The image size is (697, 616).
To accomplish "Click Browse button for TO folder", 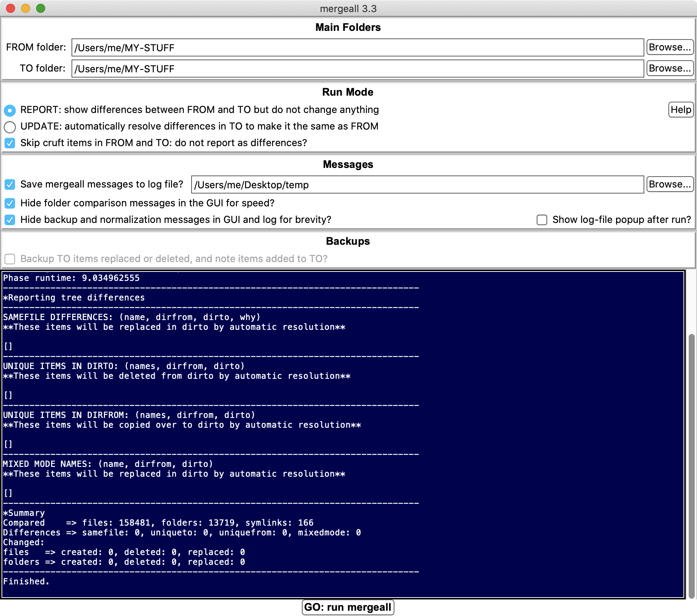I will coord(670,69).
